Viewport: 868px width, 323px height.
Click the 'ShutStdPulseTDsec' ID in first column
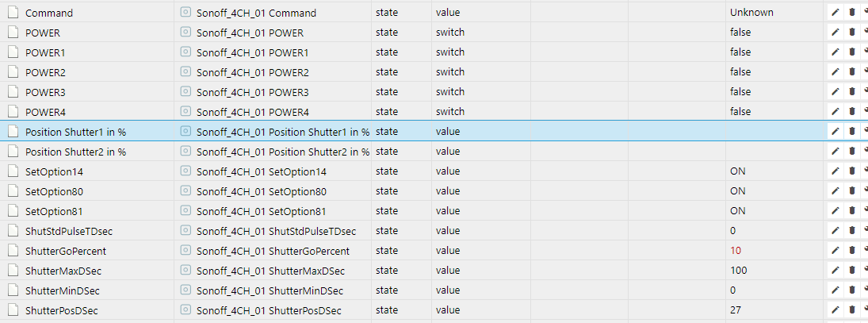click(x=69, y=232)
